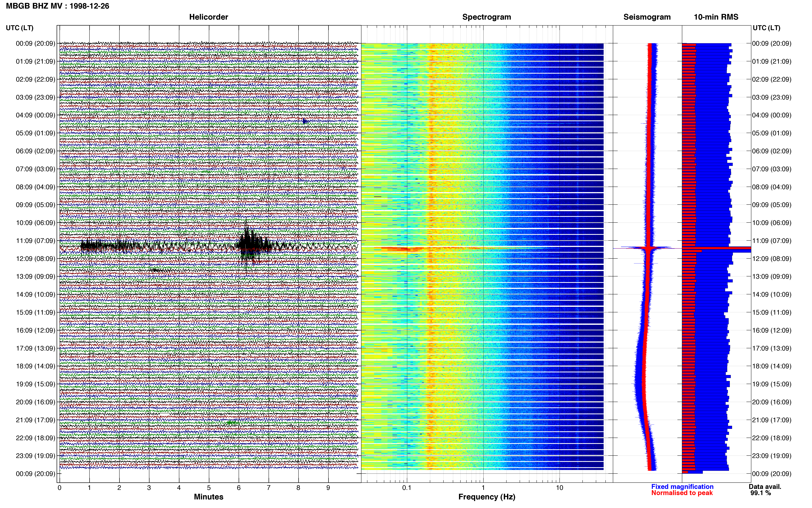Click the '10-min RMS' panel heading
Viewport: 812px width, 508px height.
[x=716, y=17]
